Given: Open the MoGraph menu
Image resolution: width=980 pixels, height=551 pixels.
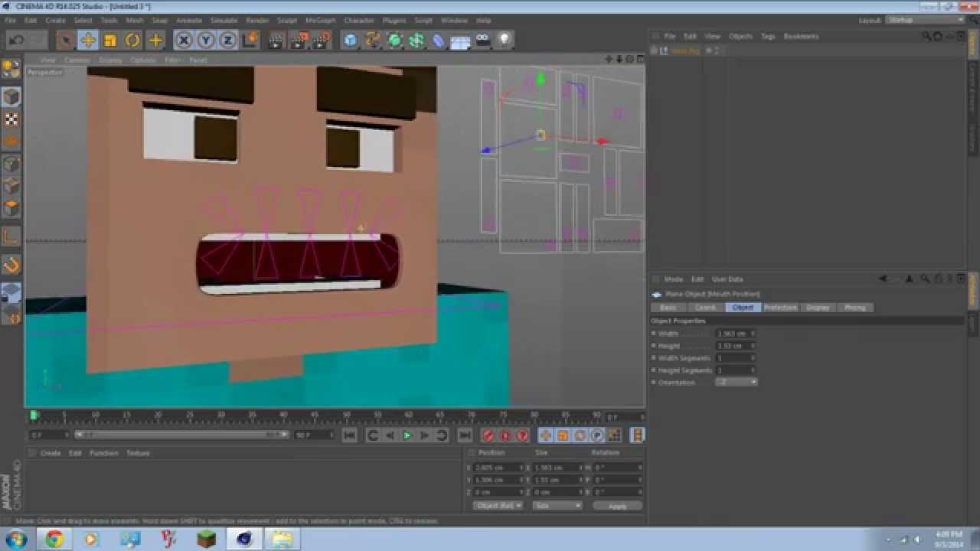Looking at the screenshot, I should [319, 21].
